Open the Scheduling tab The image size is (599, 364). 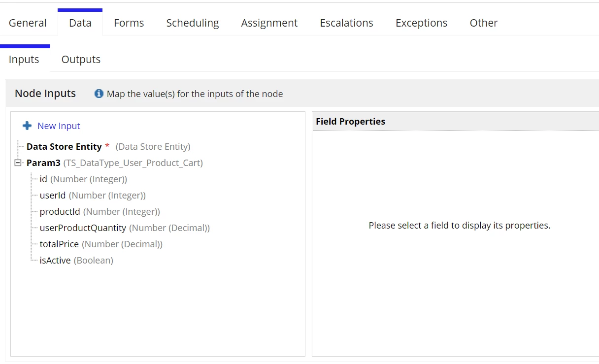193,23
